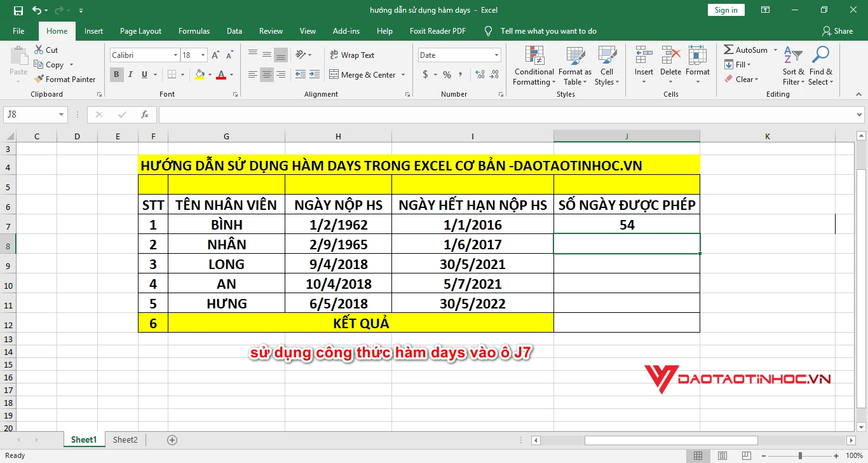Screen dimensions: 868x463
Task: Open Conditional Formatting menu
Action: (534, 66)
